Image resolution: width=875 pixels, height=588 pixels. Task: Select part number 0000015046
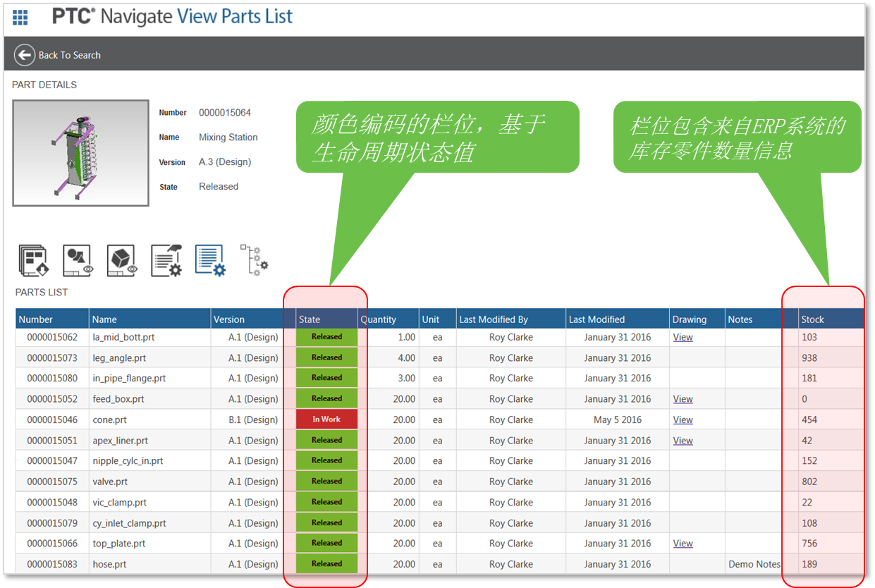pyautogui.click(x=52, y=419)
